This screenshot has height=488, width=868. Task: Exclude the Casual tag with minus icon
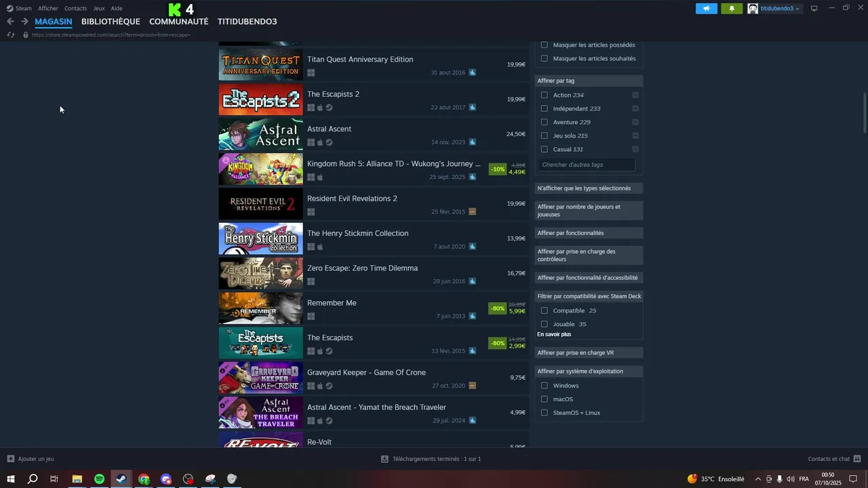[x=635, y=149]
